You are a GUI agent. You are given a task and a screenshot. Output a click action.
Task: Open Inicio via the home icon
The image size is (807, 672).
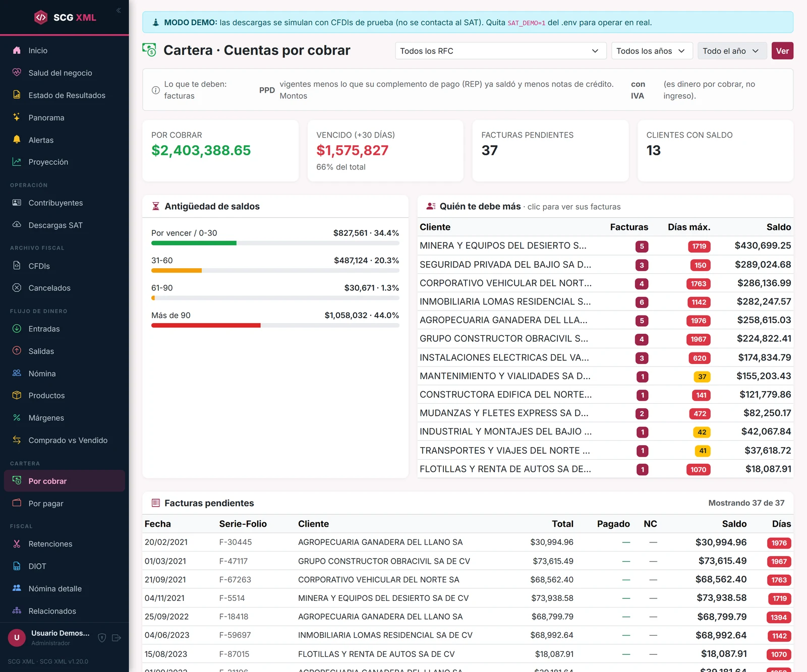(17, 50)
